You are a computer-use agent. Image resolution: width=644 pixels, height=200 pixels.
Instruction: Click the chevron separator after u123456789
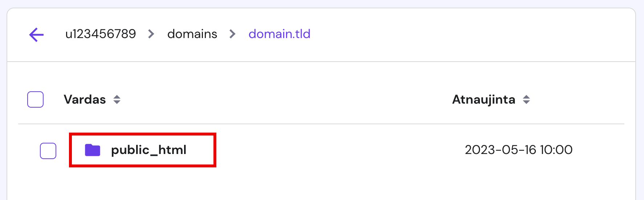coord(151,34)
